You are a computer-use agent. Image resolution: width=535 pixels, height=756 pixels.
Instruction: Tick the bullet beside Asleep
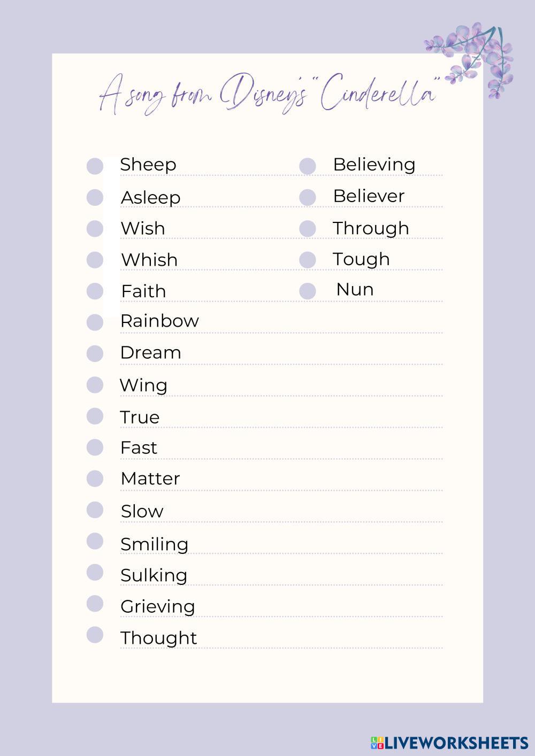pyautogui.click(x=95, y=197)
